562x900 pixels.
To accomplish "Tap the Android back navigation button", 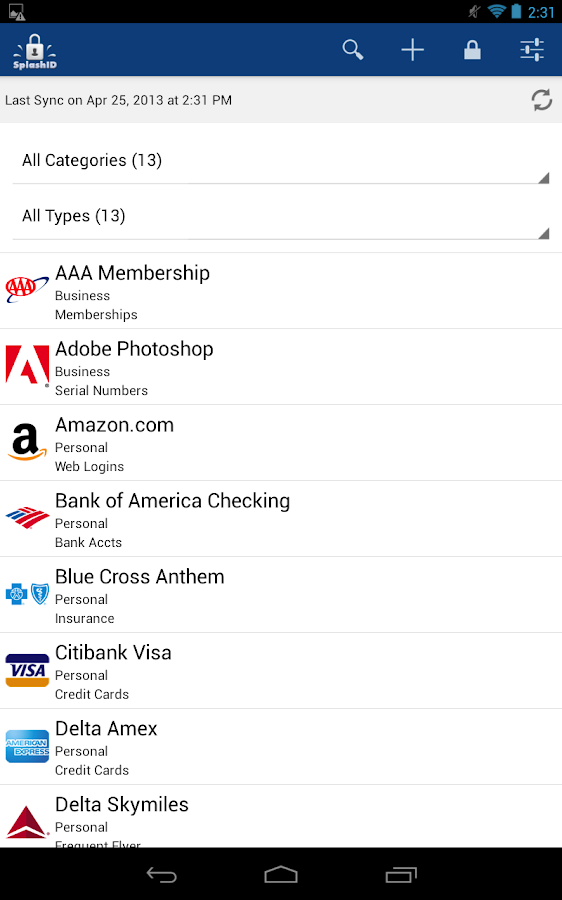I will [x=161, y=875].
